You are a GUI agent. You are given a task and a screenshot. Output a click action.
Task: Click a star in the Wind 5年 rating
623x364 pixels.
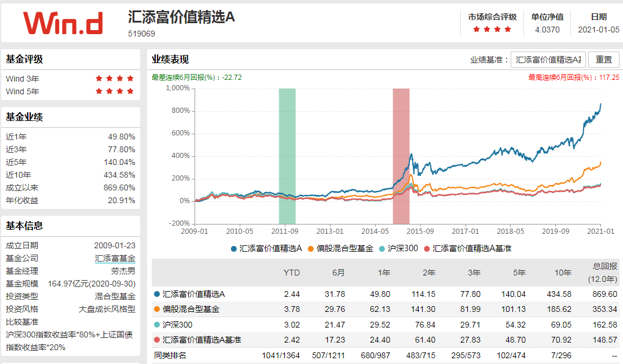click(x=110, y=90)
